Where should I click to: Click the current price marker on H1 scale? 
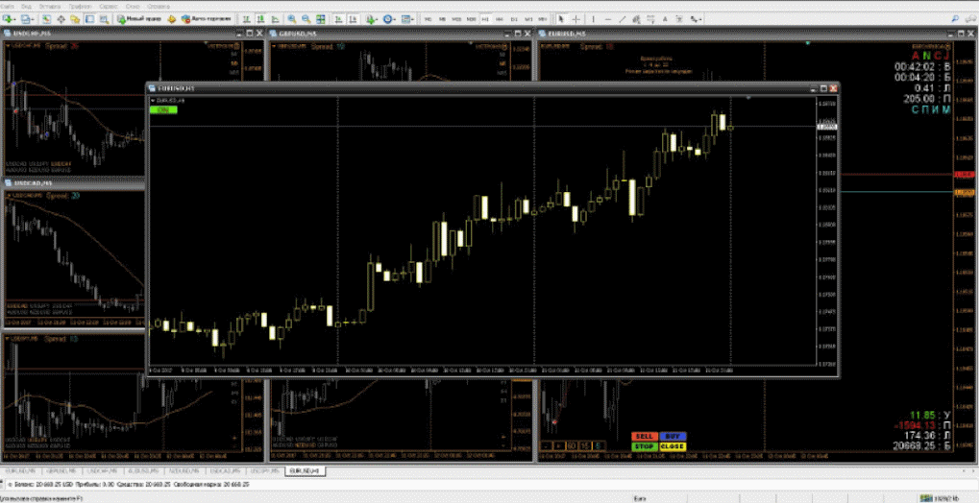pos(827,127)
